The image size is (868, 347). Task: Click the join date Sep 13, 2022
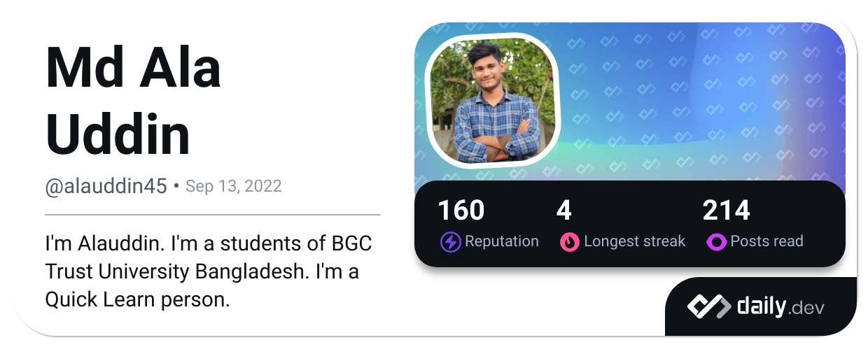pos(234,187)
